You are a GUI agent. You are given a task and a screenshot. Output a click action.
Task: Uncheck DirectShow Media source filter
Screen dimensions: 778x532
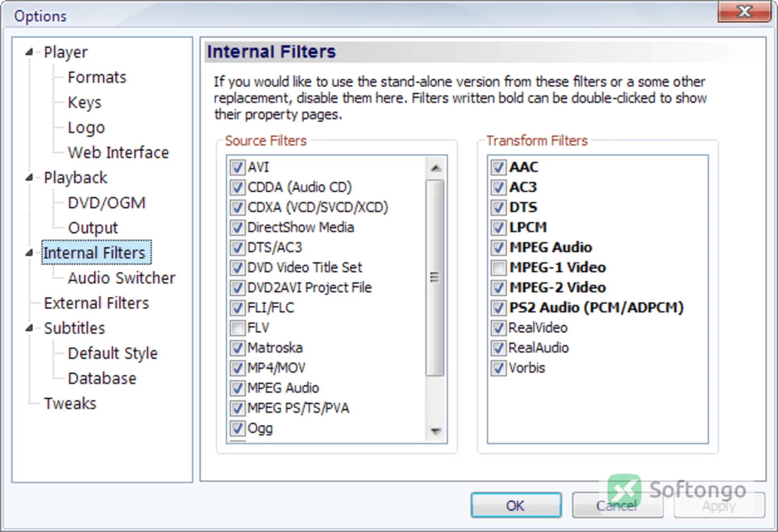(x=237, y=228)
